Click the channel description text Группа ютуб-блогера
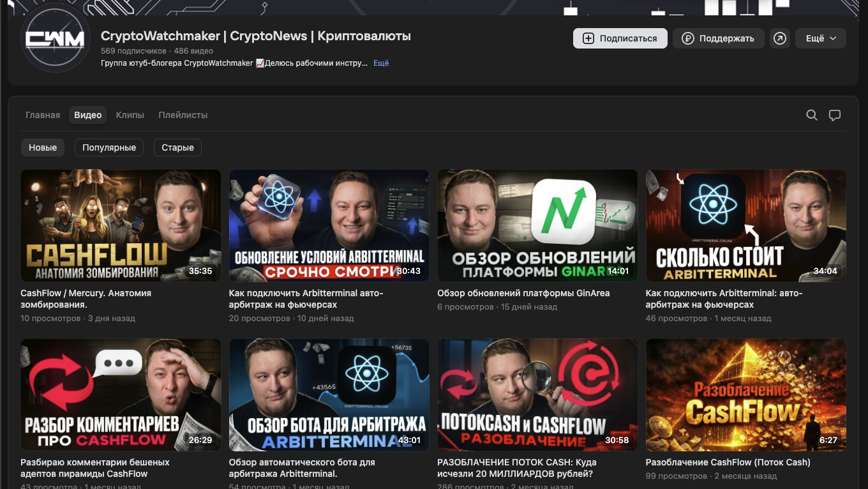The width and height of the screenshot is (868, 489). tap(234, 63)
